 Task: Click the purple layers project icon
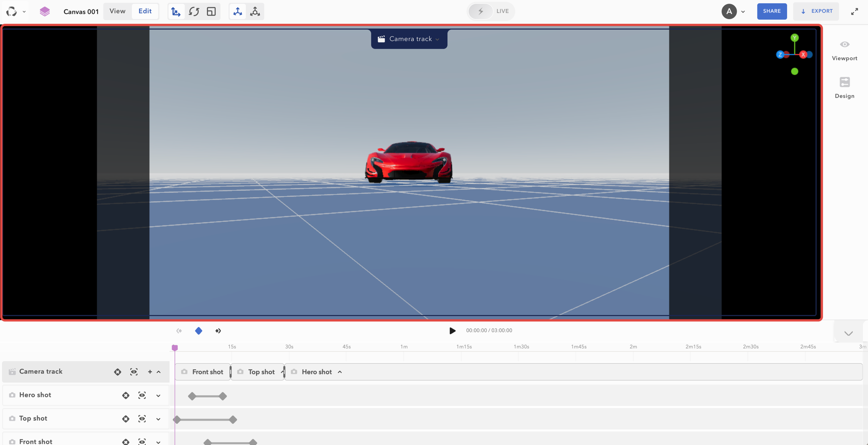[x=44, y=11]
